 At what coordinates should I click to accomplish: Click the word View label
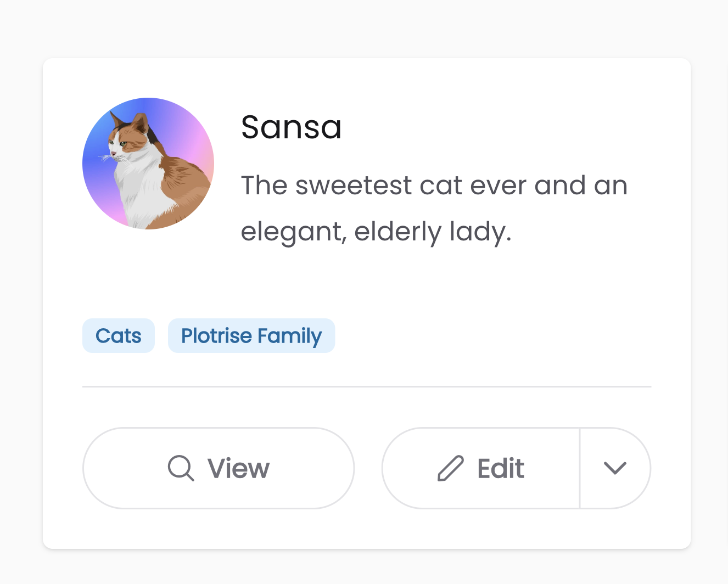[x=238, y=469]
